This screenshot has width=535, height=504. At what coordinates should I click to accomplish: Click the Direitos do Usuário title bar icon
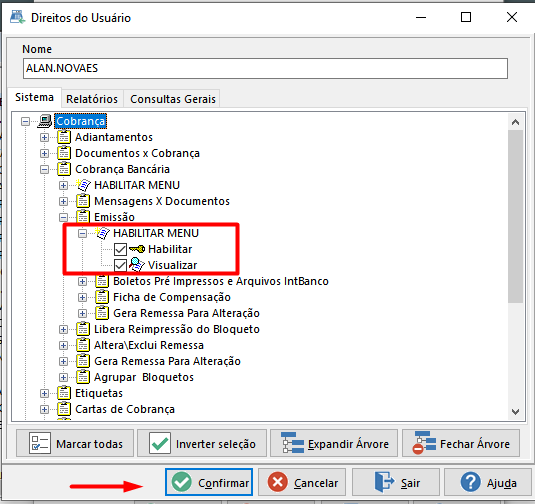pyautogui.click(x=17, y=17)
